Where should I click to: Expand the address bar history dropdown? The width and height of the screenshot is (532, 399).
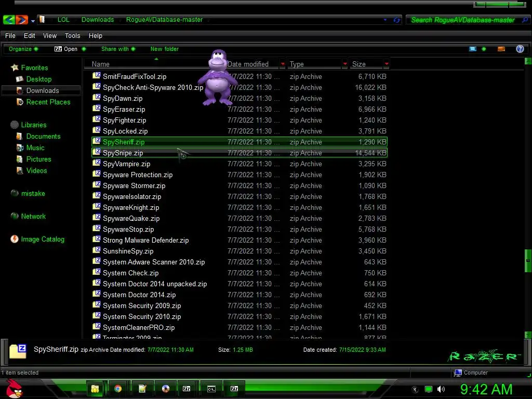(385, 20)
